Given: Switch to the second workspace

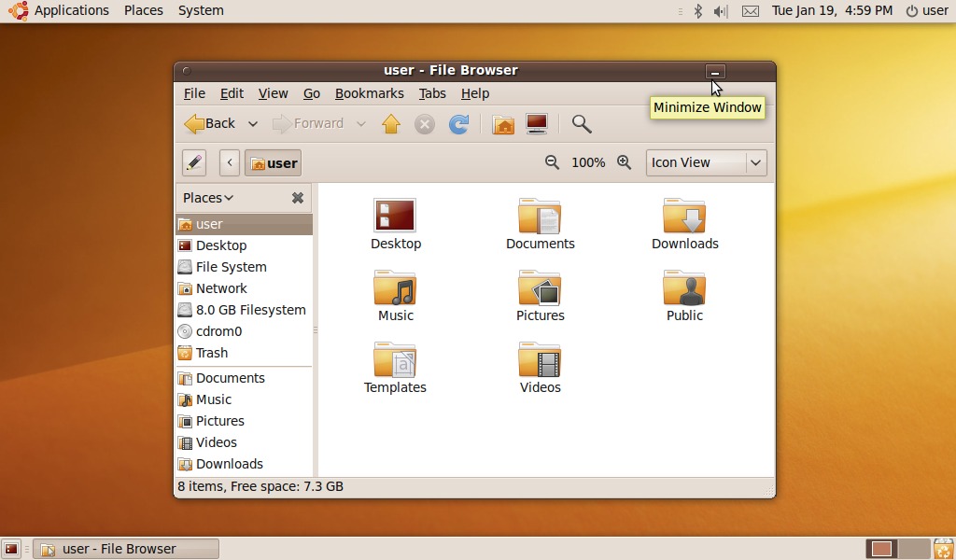Looking at the screenshot, I should [x=913, y=549].
